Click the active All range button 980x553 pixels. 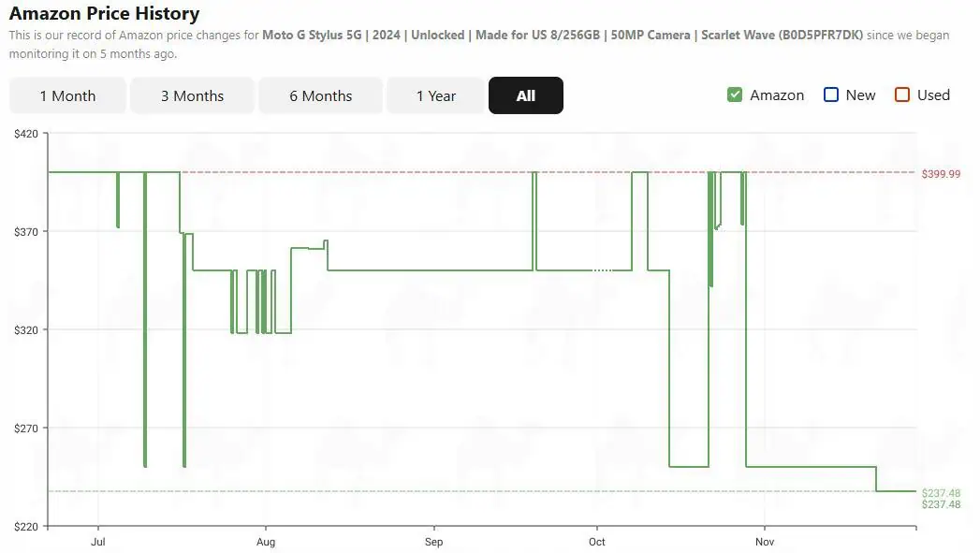(525, 95)
